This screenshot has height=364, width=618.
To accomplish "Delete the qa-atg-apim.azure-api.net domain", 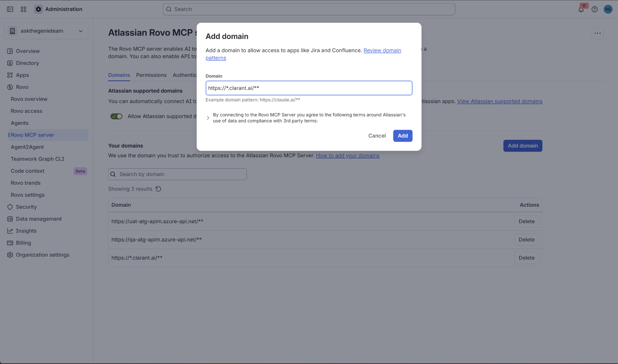I will [x=526, y=240].
